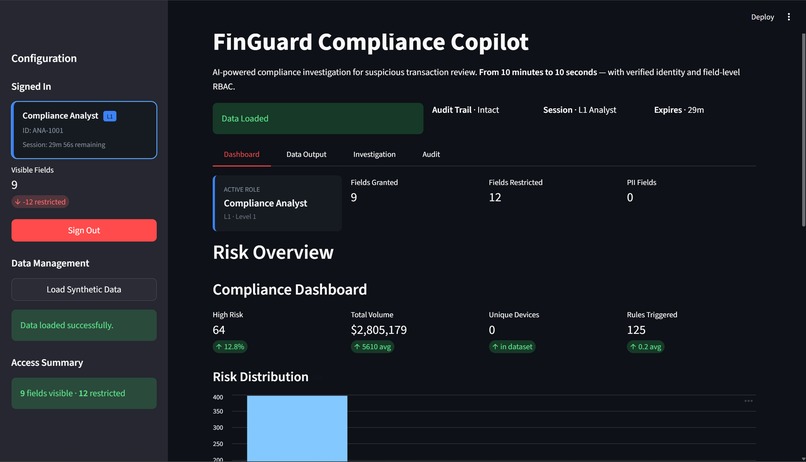Viewport: 806px width, 462px height.
Task: Click the Compliance Dashboard heading
Action: (x=290, y=289)
